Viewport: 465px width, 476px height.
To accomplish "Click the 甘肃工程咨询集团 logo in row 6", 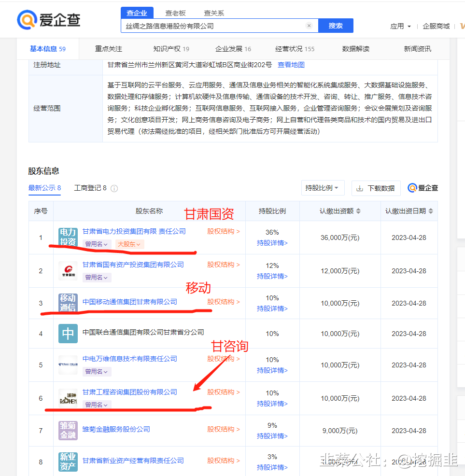I will click(x=68, y=398).
